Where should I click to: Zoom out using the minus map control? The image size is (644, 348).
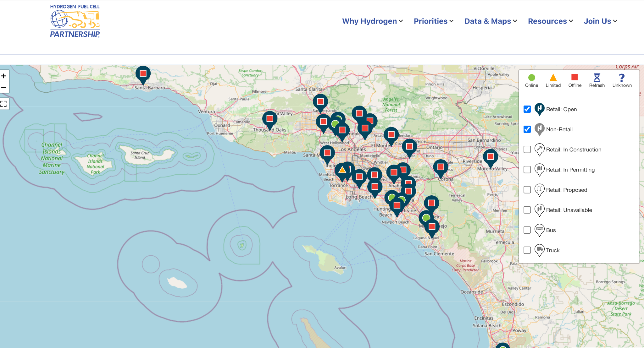(4, 87)
